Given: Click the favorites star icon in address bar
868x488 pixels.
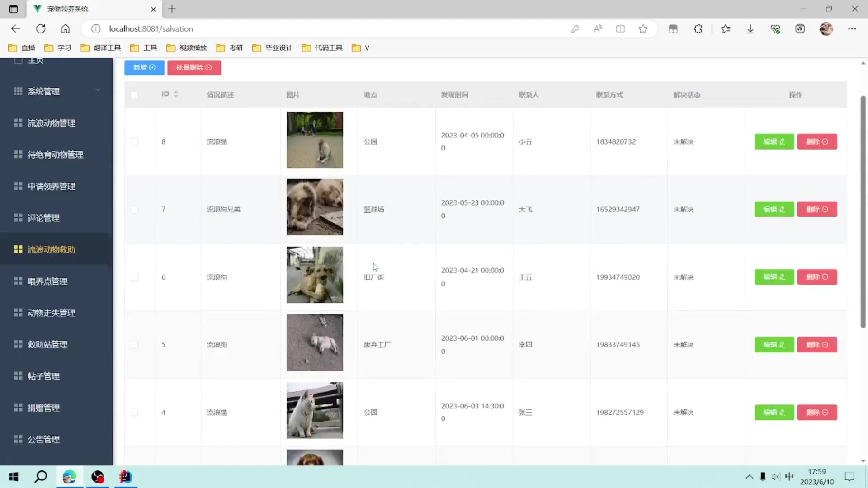Looking at the screenshot, I should (643, 29).
